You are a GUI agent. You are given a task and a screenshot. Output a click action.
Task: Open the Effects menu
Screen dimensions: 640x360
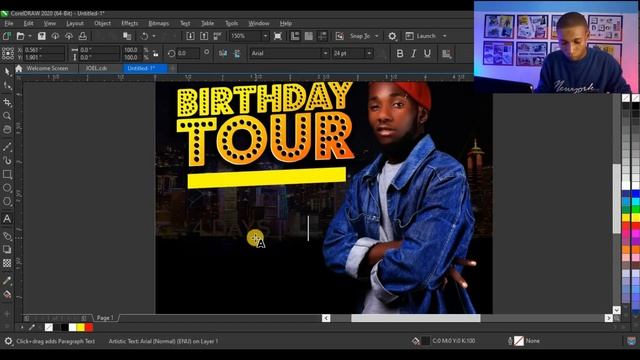[129, 23]
